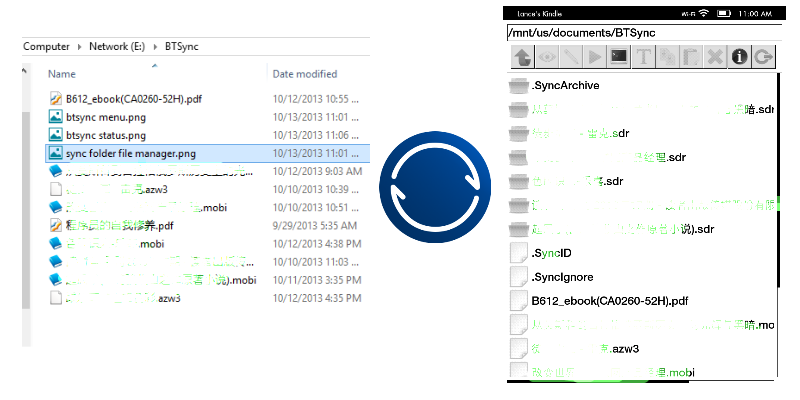Click the 10/12/2013 10:55 date cell

(x=316, y=98)
